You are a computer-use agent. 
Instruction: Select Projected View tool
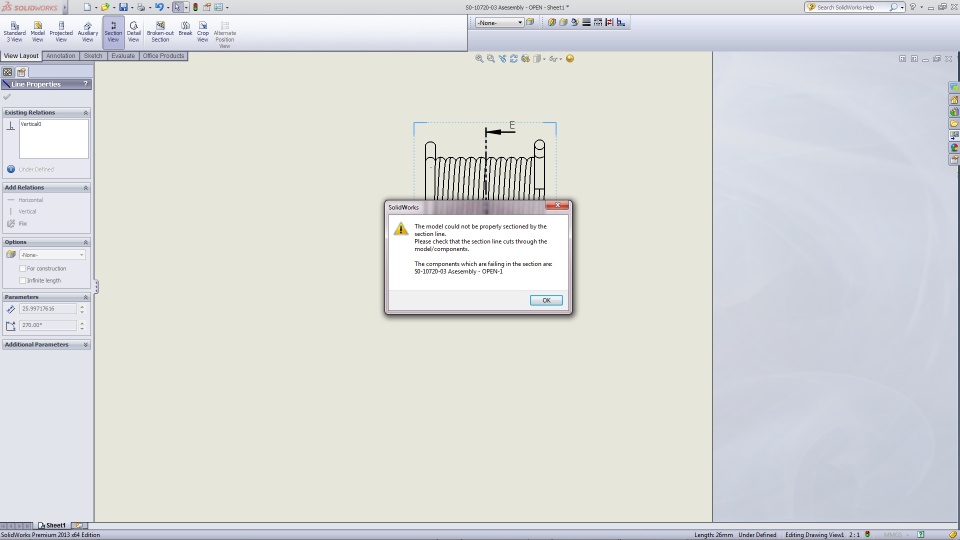[x=61, y=32]
